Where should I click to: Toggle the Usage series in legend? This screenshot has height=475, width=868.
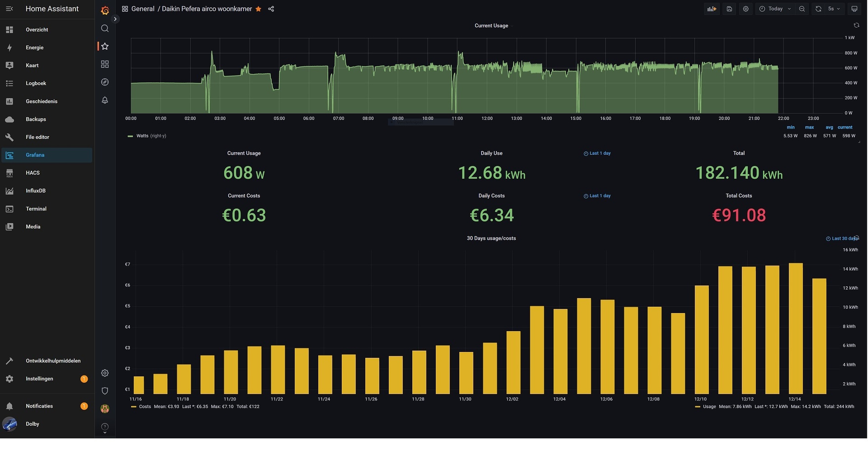tap(709, 406)
